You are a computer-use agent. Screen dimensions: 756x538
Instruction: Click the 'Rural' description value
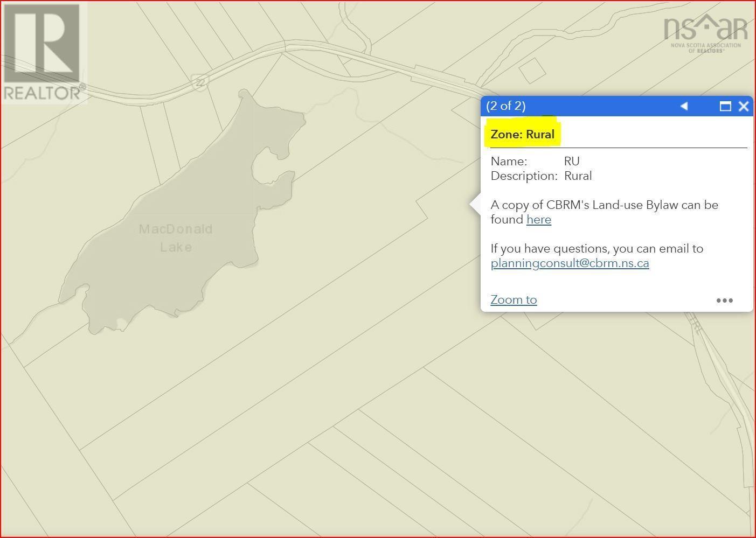(x=578, y=176)
